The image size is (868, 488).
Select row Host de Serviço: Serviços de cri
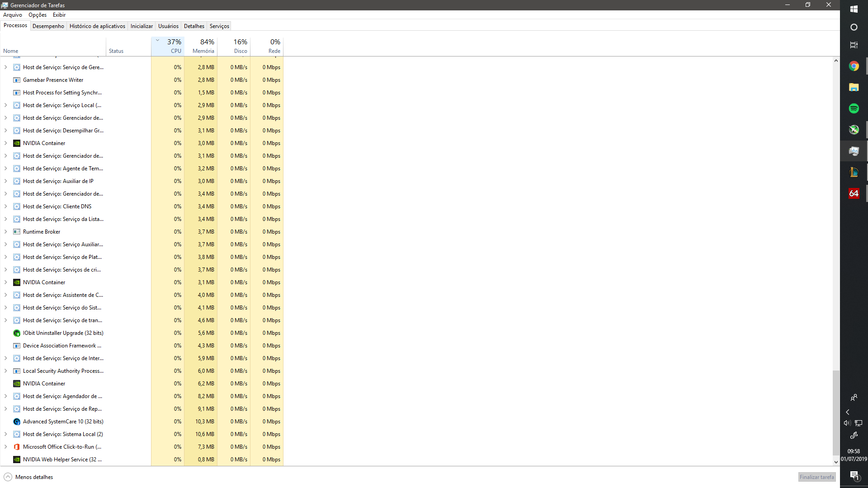pyautogui.click(x=142, y=270)
